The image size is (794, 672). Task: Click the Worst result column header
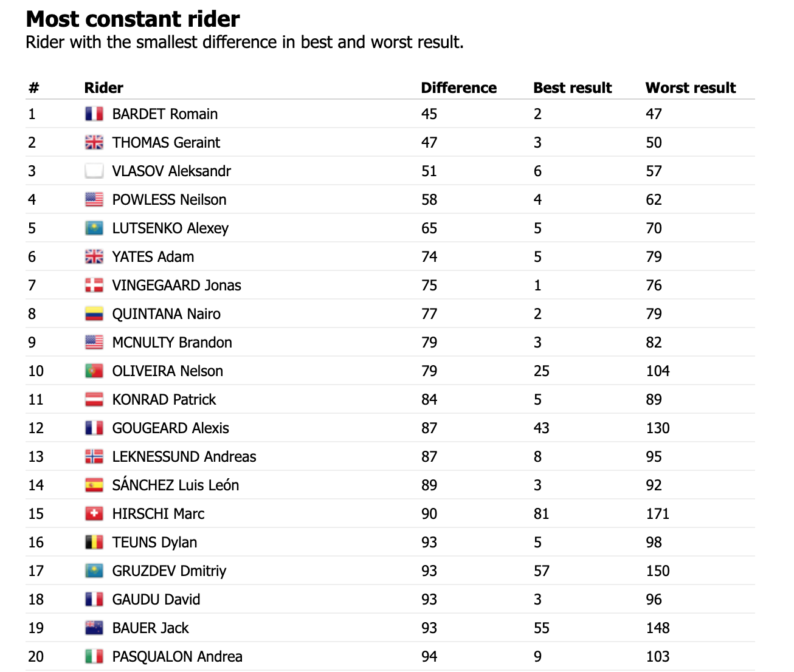tap(690, 87)
